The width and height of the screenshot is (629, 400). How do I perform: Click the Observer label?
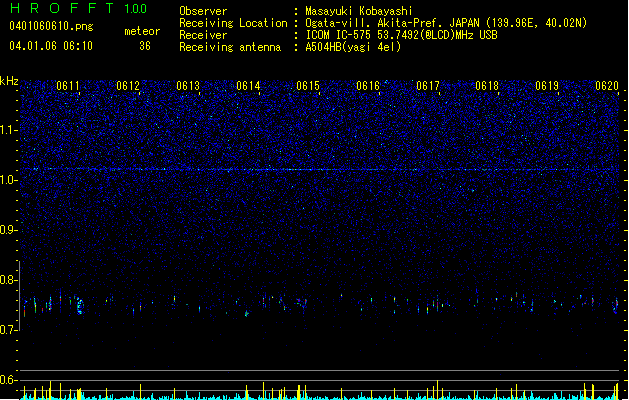pos(203,11)
